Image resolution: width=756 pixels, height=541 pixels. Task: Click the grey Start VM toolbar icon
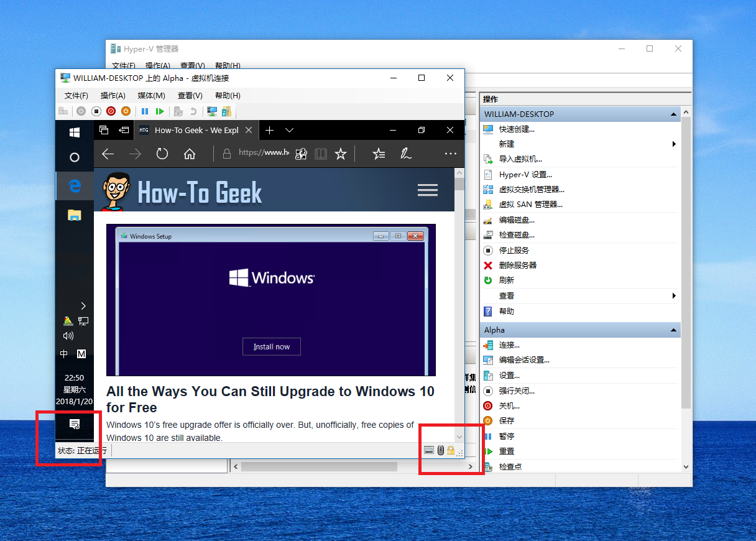(x=81, y=111)
